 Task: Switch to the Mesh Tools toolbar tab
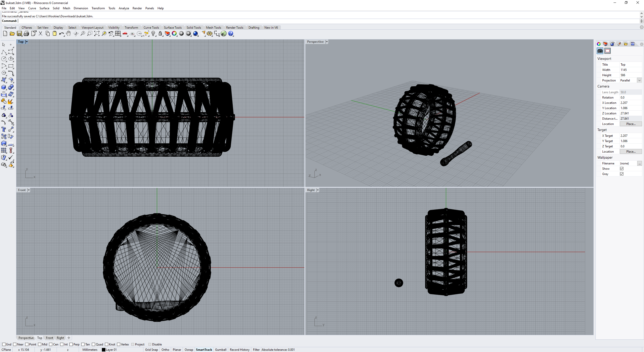(x=213, y=28)
